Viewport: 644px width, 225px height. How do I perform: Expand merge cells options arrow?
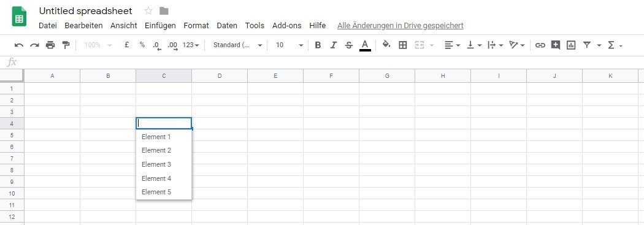pyautogui.click(x=431, y=45)
